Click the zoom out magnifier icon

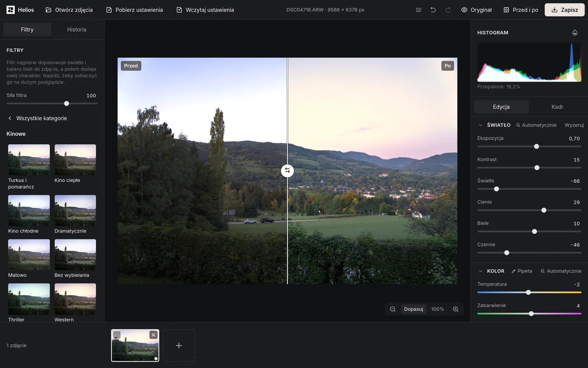(x=393, y=309)
